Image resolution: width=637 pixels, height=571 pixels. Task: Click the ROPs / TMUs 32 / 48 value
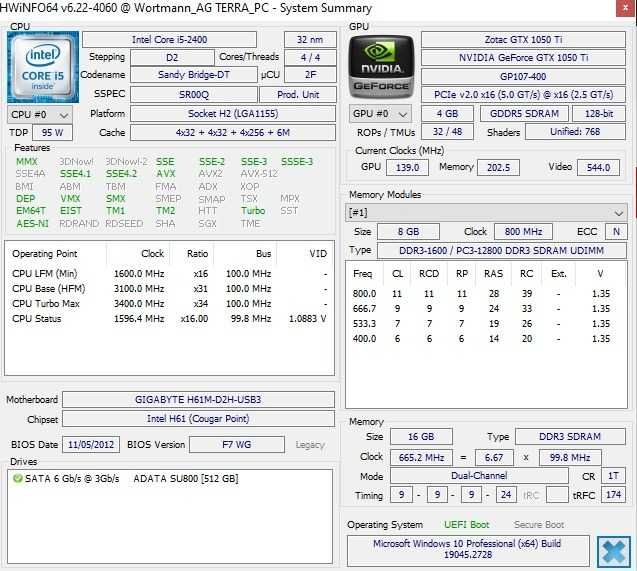coord(447,132)
